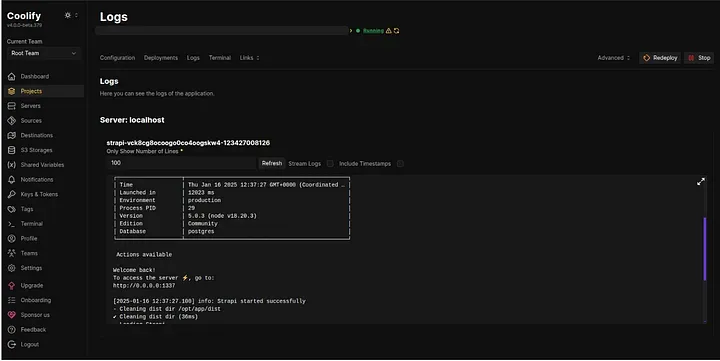This screenshot has width=720, height=361.
Task: Click the 'Strapi started successfully' log line
Action: tap(209, 301)
